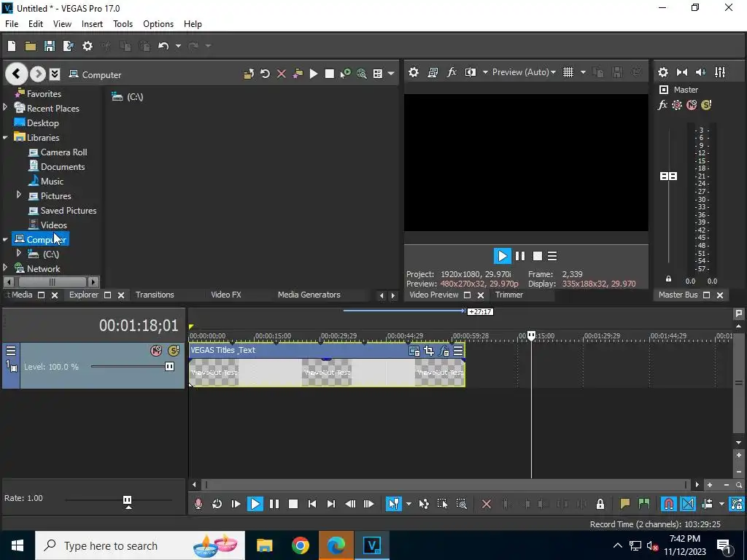747x560 pixels.
Task: Select the Zoom Edit Tool magnifier
Action: tap(461, 504)
